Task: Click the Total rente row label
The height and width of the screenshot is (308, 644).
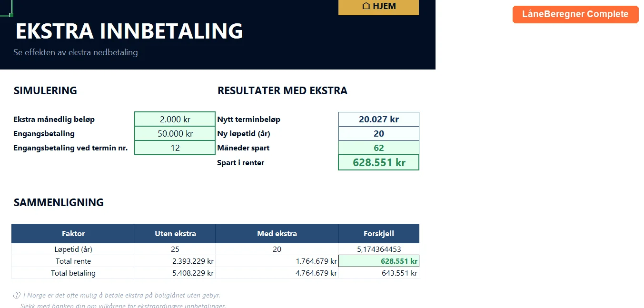Action: pos(73,261)
